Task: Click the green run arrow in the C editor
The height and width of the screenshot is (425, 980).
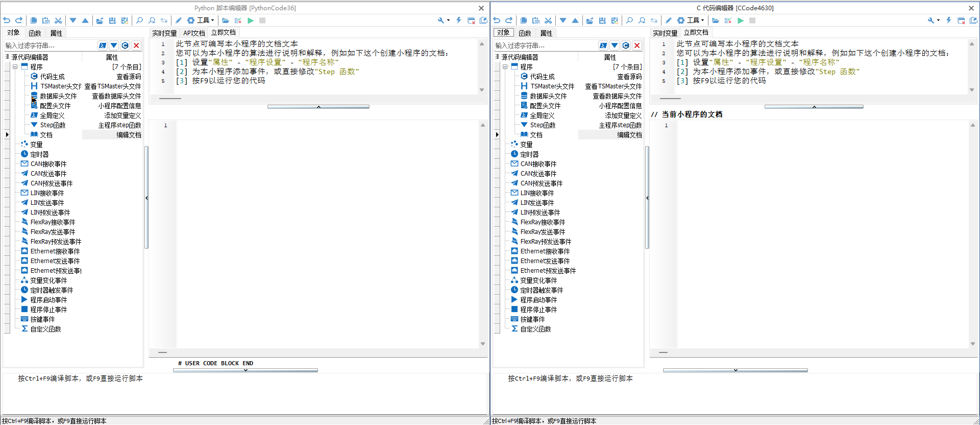Action: pos(741,20)
